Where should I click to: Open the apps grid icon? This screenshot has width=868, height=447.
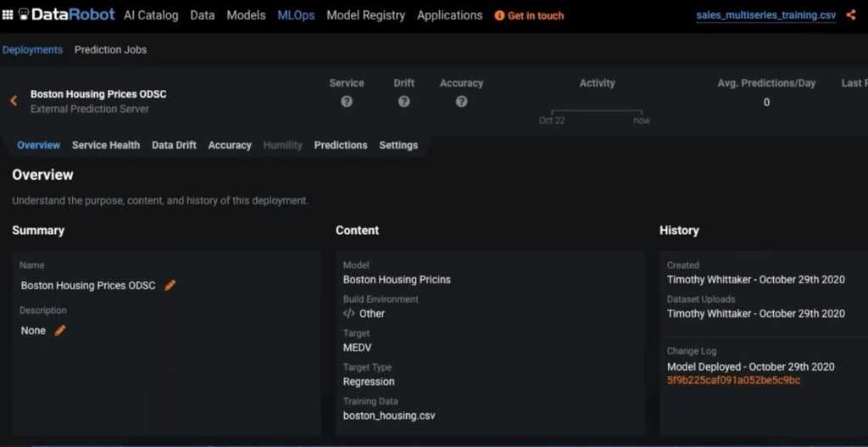(8, 15)
